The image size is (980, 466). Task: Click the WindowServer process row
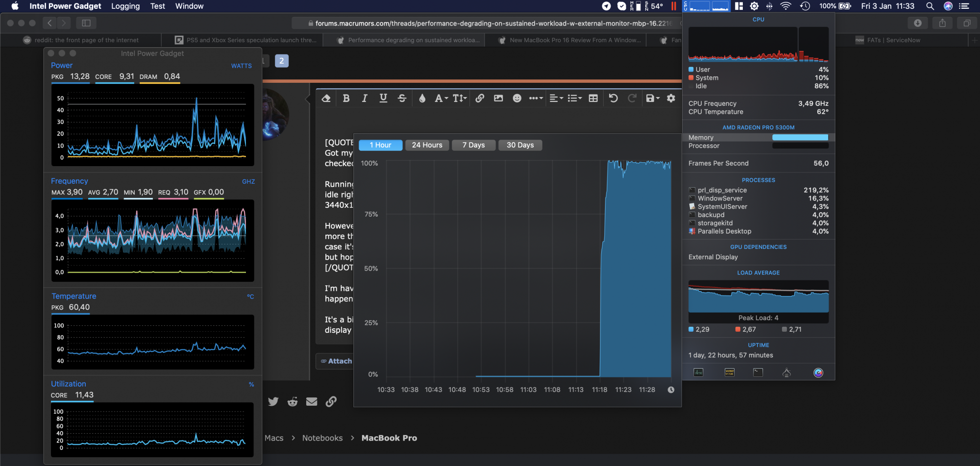pos(759,198)
